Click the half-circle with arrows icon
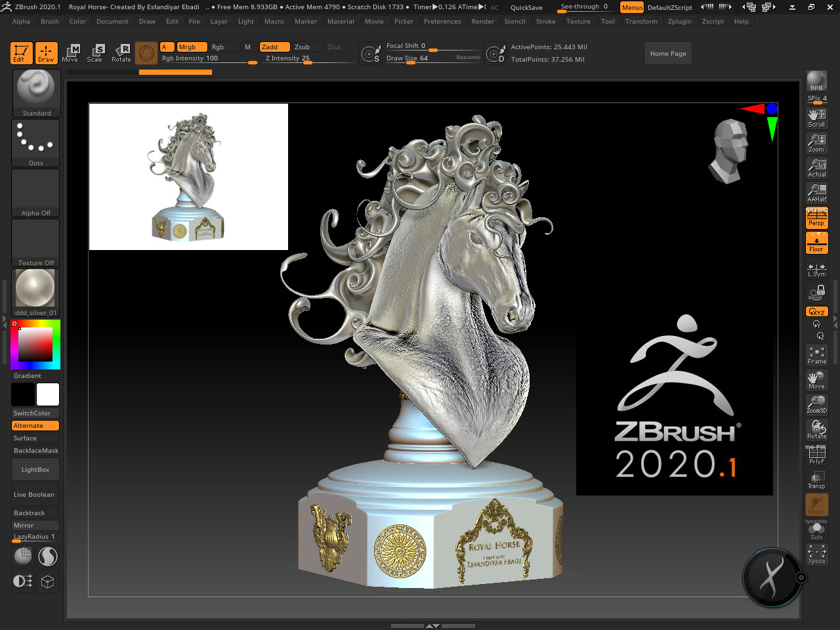 [23, 581]
